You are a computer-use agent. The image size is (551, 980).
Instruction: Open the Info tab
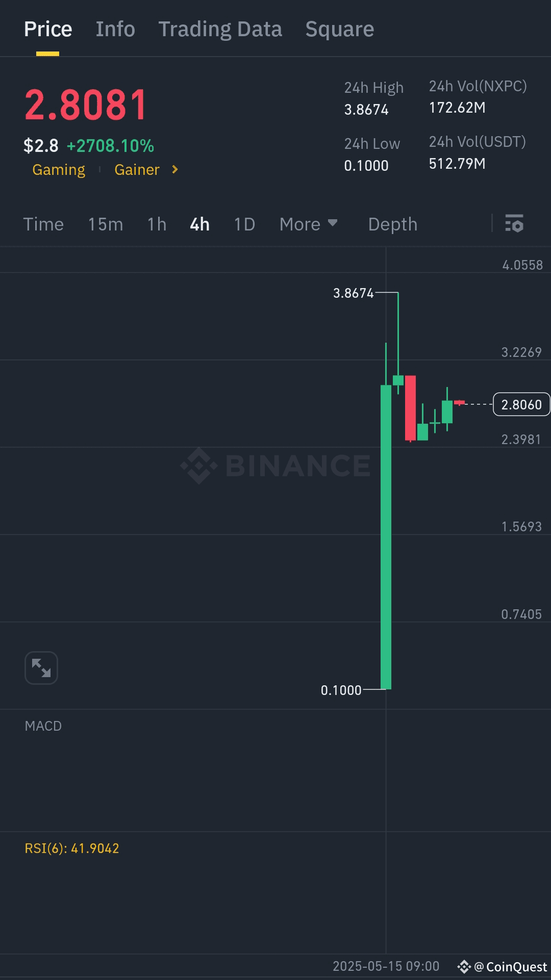[x=115, y=29]
